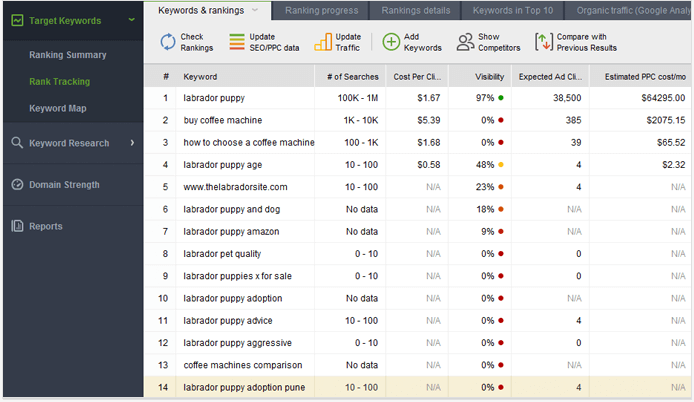694x402 pixels.
Task: Select the keyword 'labrador puppy aggressive'
Action: click(238, 343)
